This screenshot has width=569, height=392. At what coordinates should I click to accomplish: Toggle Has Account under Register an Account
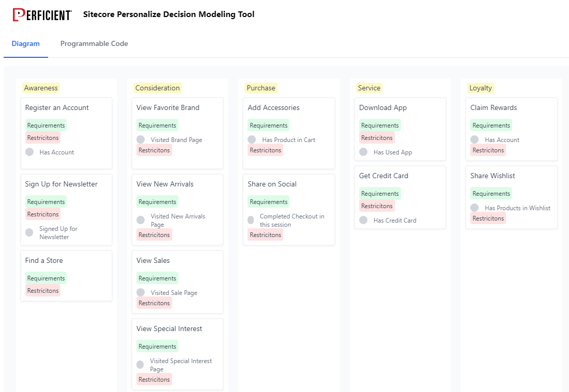[29, 152]
